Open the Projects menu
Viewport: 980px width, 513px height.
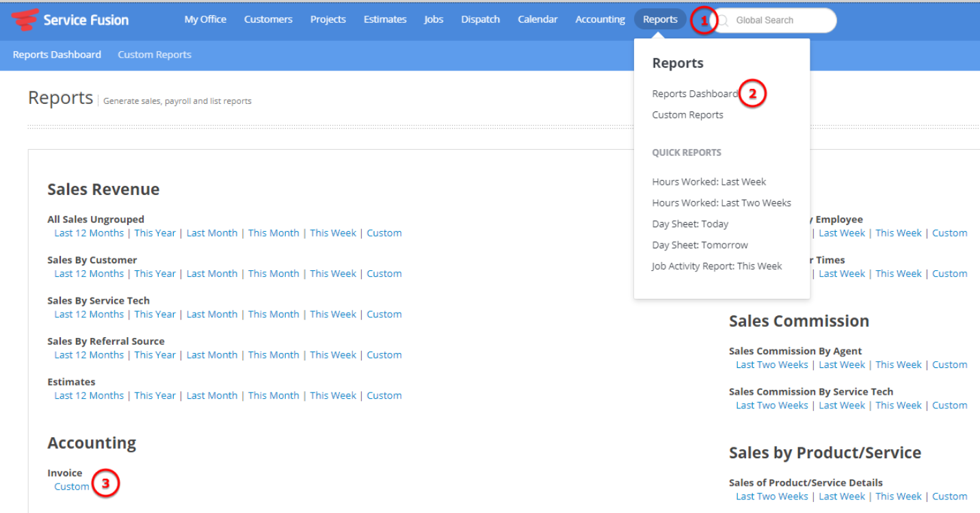[328, 19]
